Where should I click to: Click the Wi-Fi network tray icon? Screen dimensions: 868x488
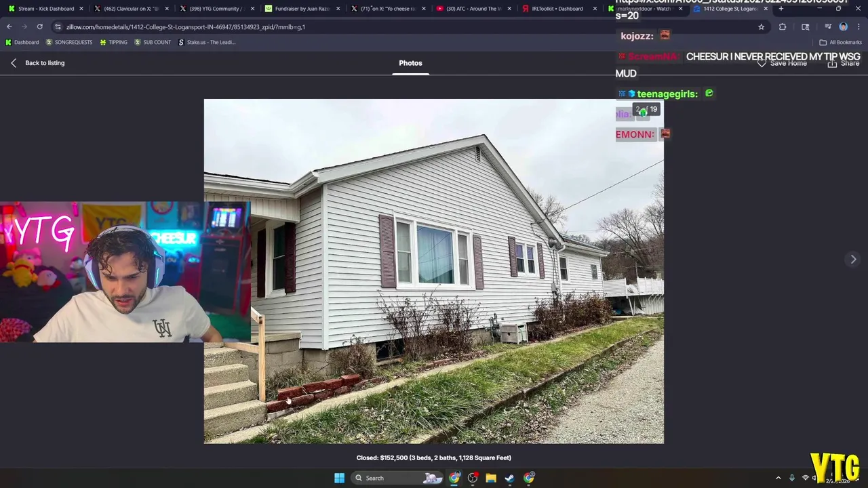point(806,479)
